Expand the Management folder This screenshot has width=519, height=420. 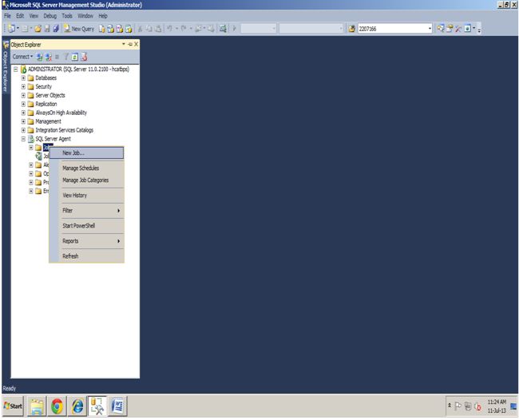click(23, 121)
